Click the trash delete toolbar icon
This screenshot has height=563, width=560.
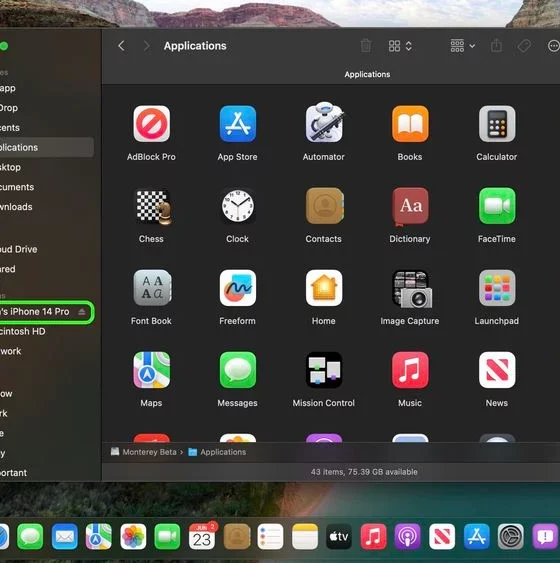pos(366,46)
